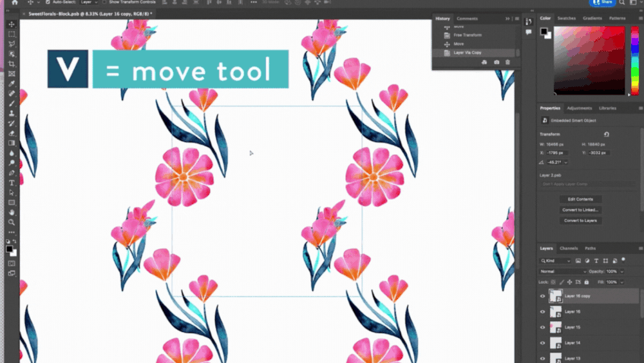Click Convert to Linked button
This screenshot has height=363, width=644.
click(580, 210)
